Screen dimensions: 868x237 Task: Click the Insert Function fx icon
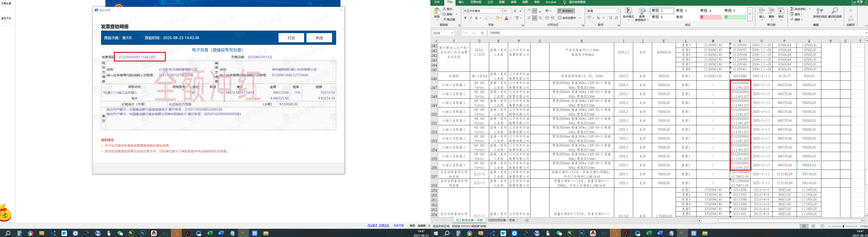coord(482,33)
